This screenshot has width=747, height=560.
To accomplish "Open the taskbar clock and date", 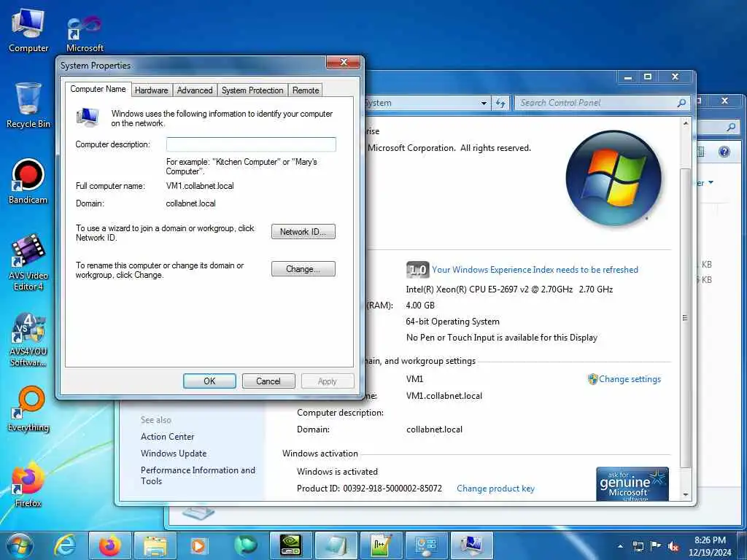I will 710,546.
